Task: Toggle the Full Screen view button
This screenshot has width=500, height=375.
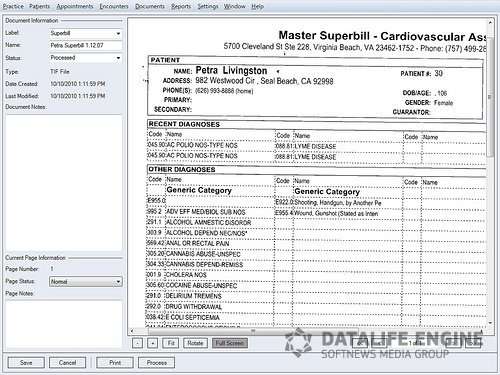Action: click(x=230, y=343)
